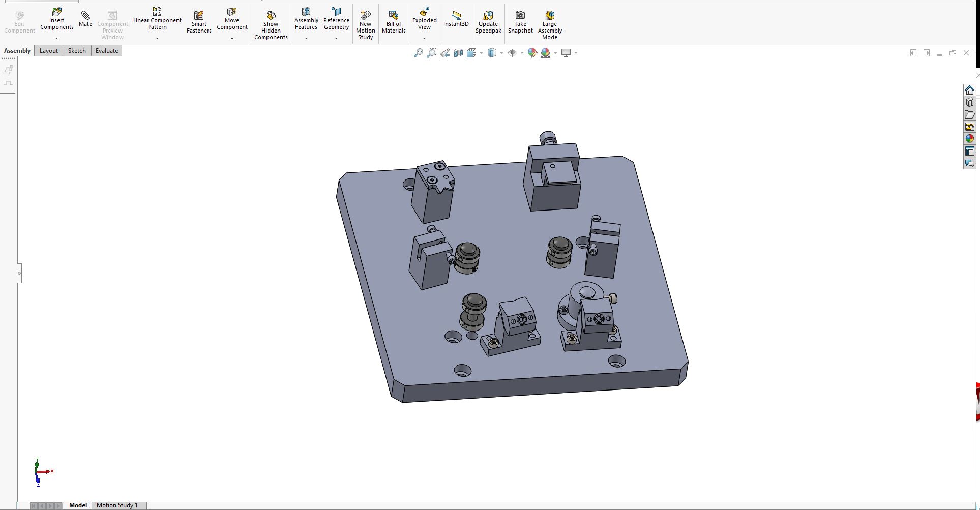Toggle Section View

pos(458,53)
